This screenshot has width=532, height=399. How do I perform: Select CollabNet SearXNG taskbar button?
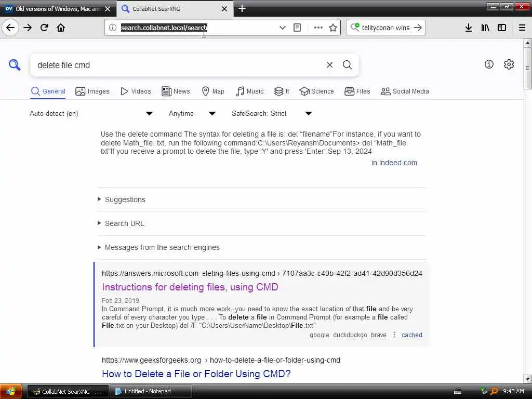pos(68,391)
